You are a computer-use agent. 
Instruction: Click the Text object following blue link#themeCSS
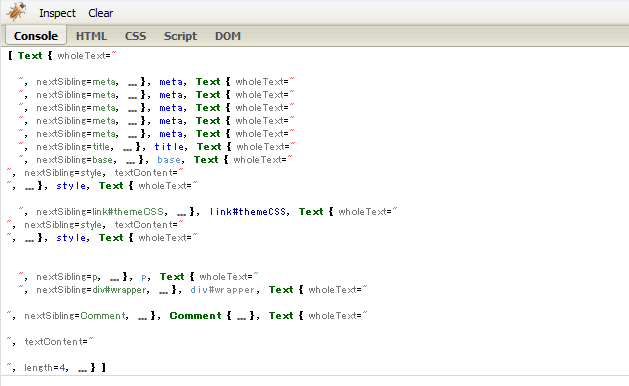tap(311, 212)
